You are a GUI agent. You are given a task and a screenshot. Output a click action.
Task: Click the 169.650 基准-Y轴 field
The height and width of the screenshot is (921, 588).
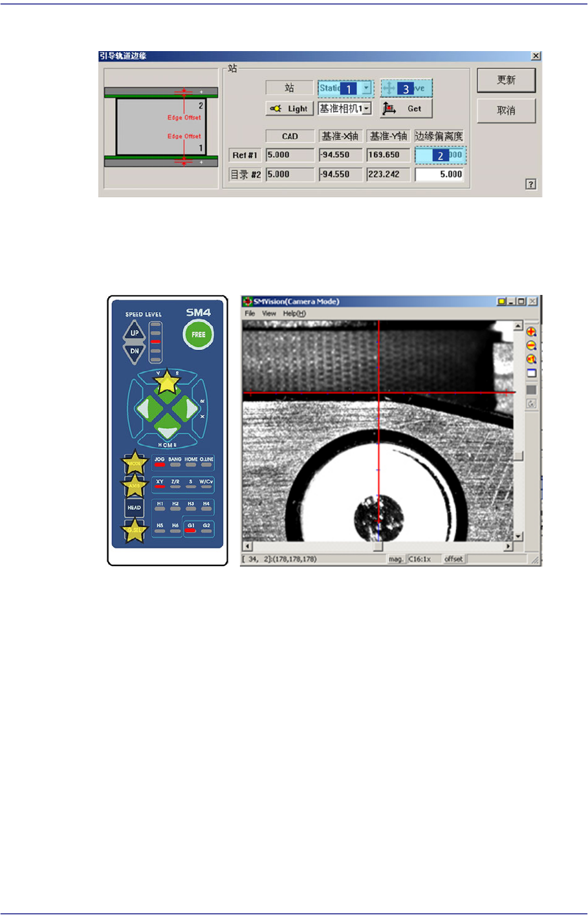pos(388,155)
